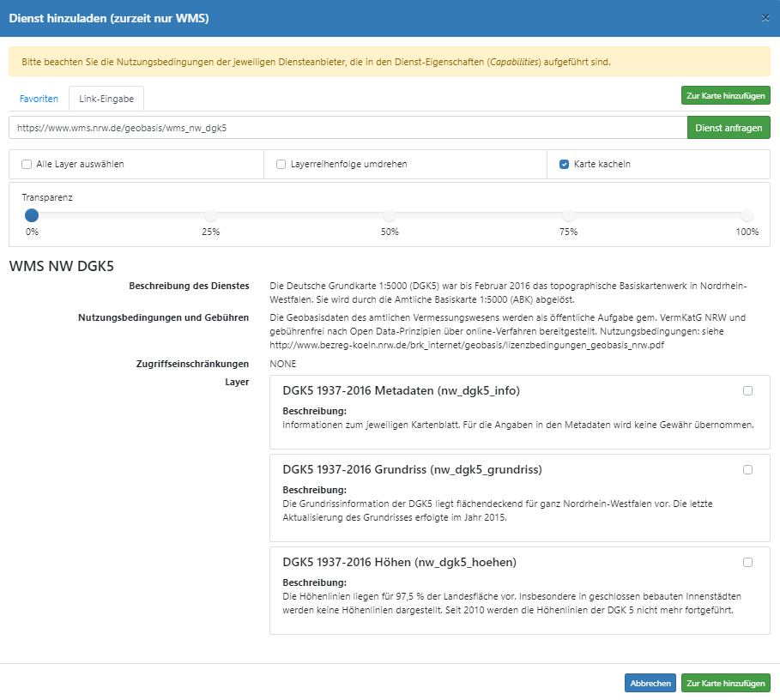Click the DGK5 1937-2016 Grundriss layer title
The width and height of the screenshot is (780, 700).
coord(413,470)
